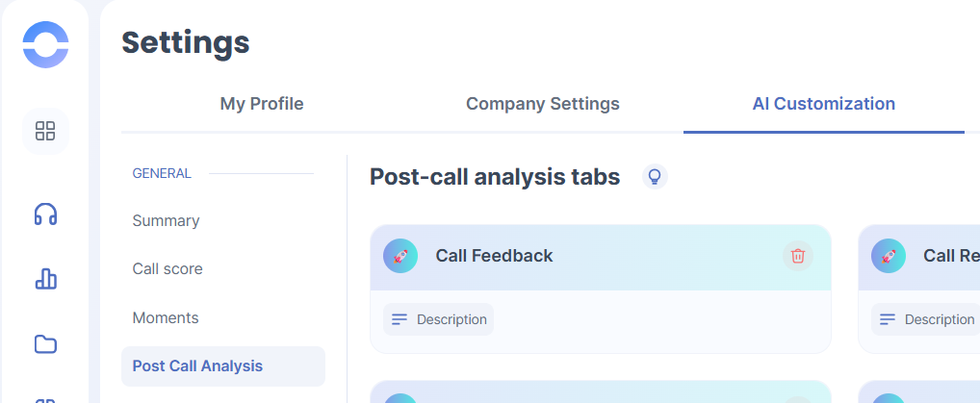
Task: Click the app logo in the sidebar
Action: click(45, 44)
